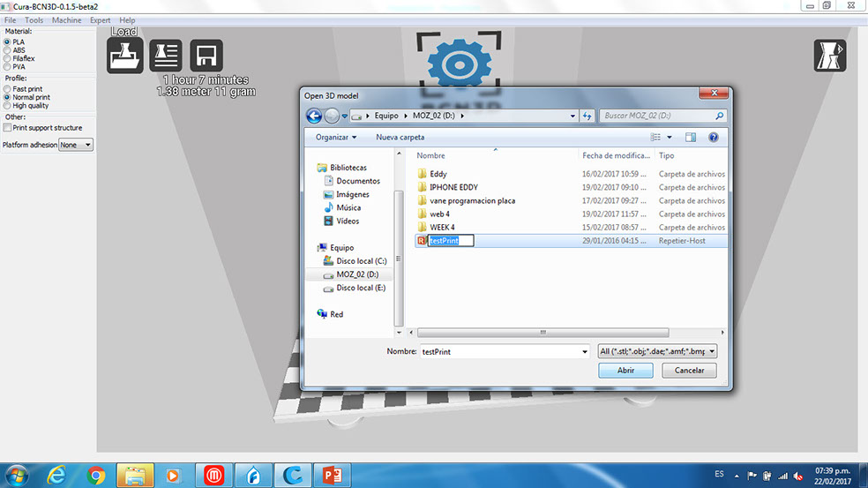The image size is (868, 488).
Task: Choose the Normal print profile
Action: (7, 97)
